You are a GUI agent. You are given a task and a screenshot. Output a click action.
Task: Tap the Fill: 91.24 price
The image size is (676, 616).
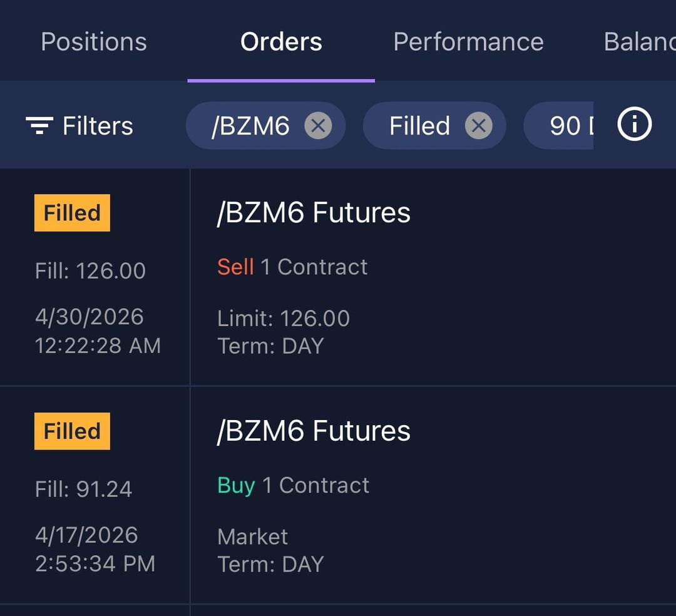(x=83, y=489)
